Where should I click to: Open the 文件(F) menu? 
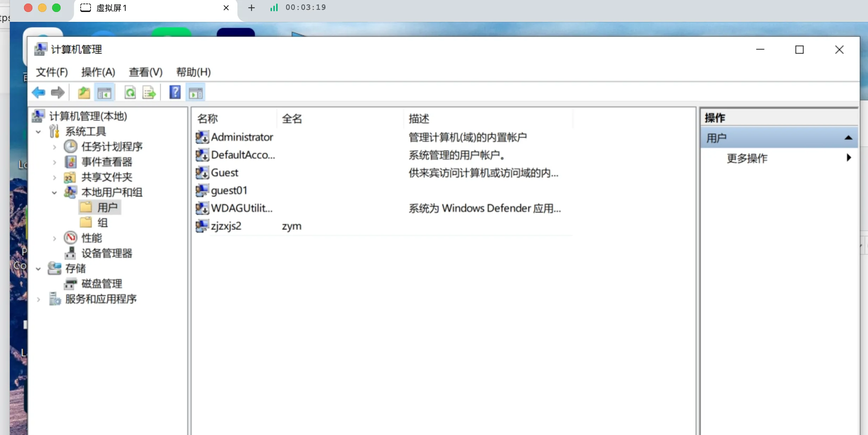pyautogui.click(x=51, y=72)
